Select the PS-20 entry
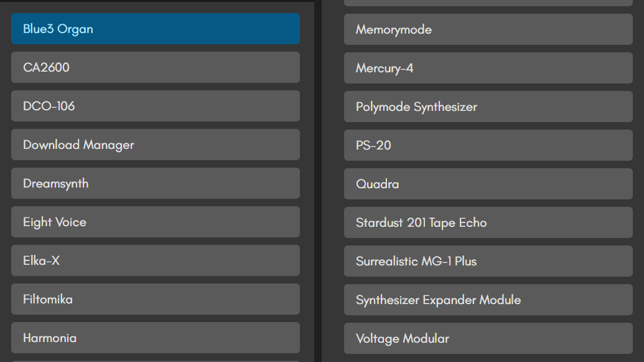Viewport: 644px width, 362px height. (x=488, y=145)
